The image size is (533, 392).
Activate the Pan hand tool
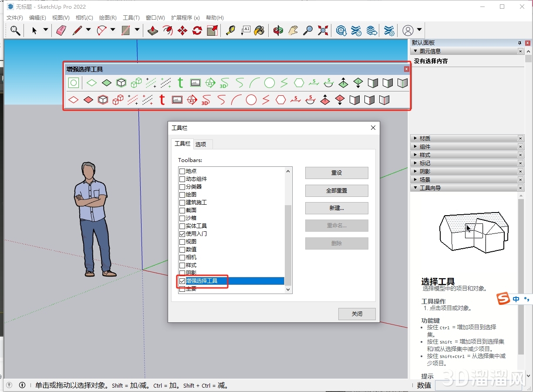pyautogui.click(x=293, y=30)
